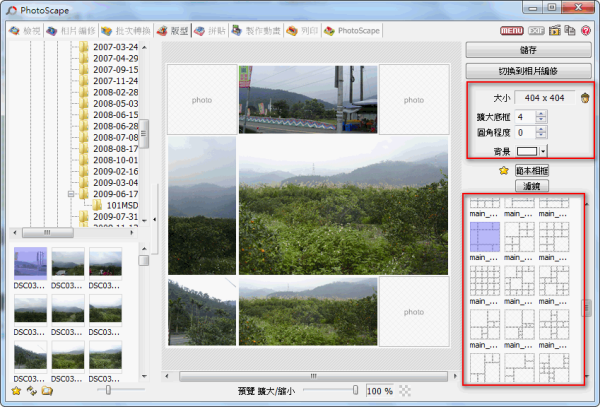Open the 背景 color dropdown arrow
This screenshot has width=600, height=407.
543,151
